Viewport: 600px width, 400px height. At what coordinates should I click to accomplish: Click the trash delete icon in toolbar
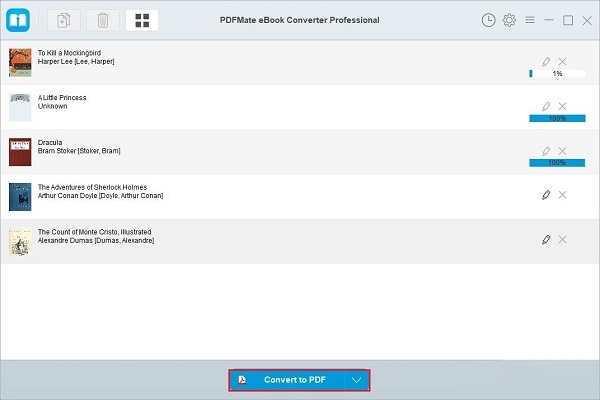[x=103, y=20]
